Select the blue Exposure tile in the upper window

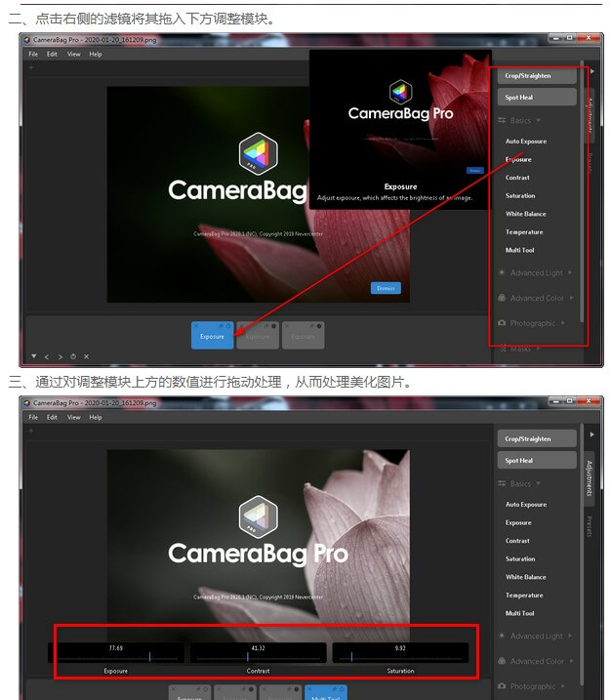point(212,336)
